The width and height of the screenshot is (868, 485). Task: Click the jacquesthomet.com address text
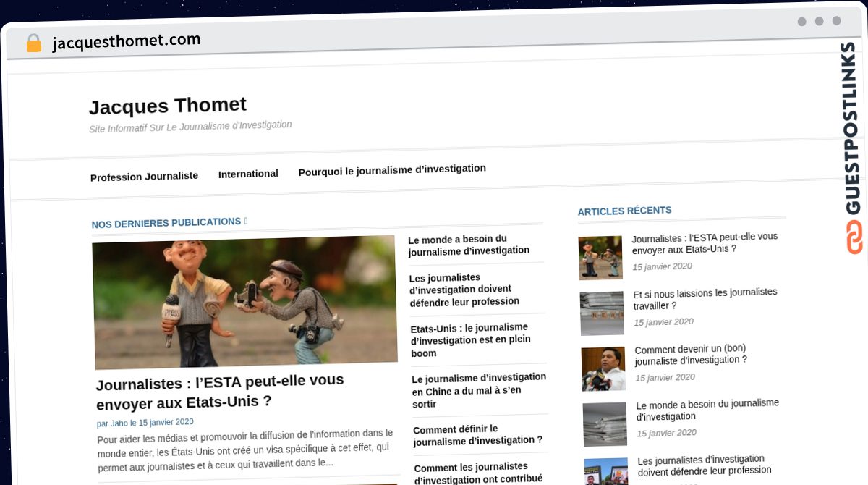tap(127, 41)
